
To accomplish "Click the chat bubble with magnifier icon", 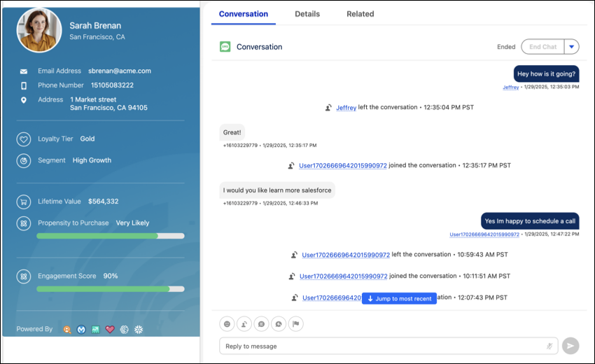I will (x=279, y=324).
